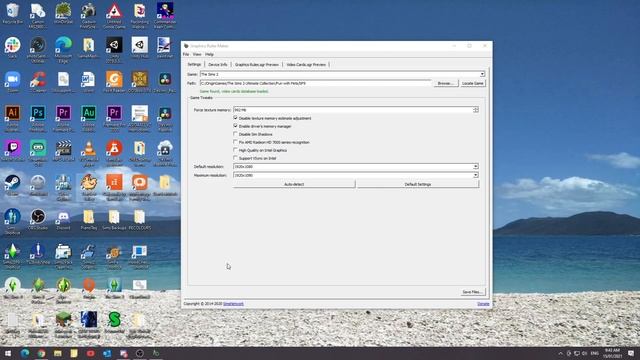The width and height of the screenshot is (640, 360).
Task: Click the Force texture memory spinner arrows
Action: [476, 110]
